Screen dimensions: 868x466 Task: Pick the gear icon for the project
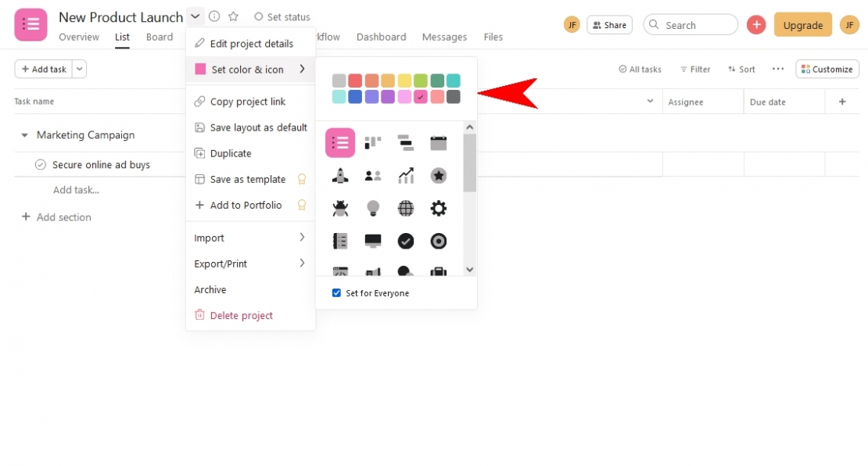point(438,208)
